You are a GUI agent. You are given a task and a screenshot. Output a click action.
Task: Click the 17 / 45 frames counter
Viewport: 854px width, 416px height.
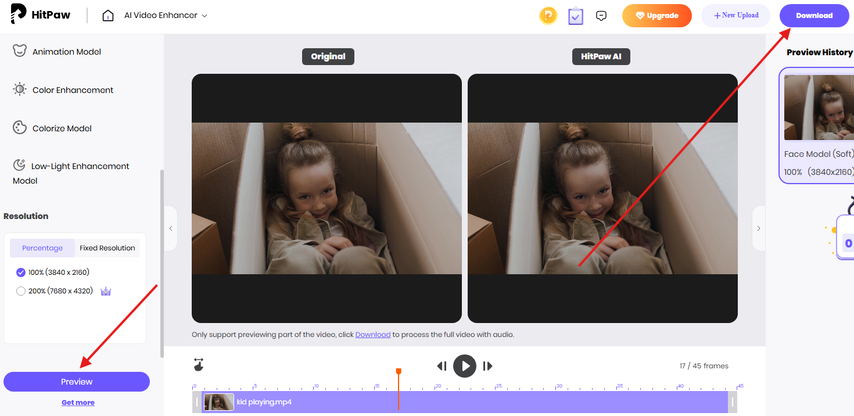pyautogui.click(x=704, y=366)
